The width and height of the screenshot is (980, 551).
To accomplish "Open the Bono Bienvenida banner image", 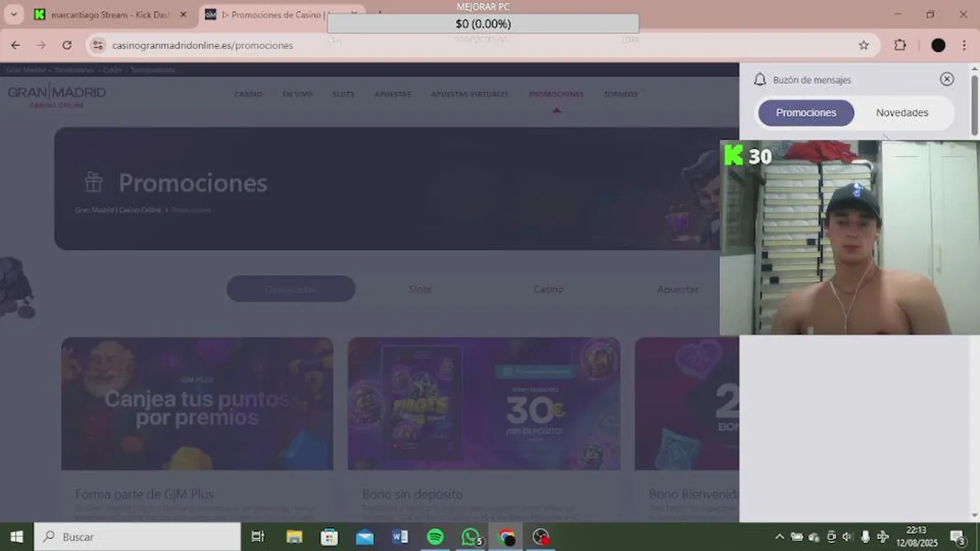I will (687, 403).
